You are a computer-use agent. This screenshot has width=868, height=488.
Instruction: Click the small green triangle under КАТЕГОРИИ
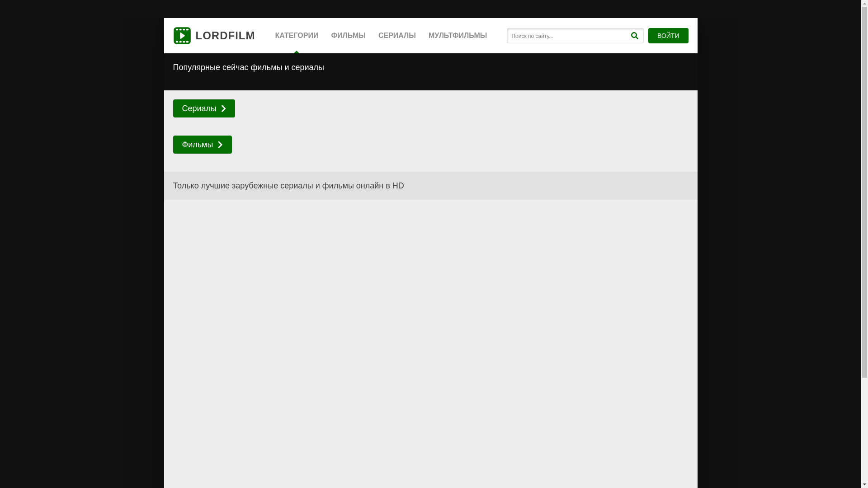click(x=297, y=52)
